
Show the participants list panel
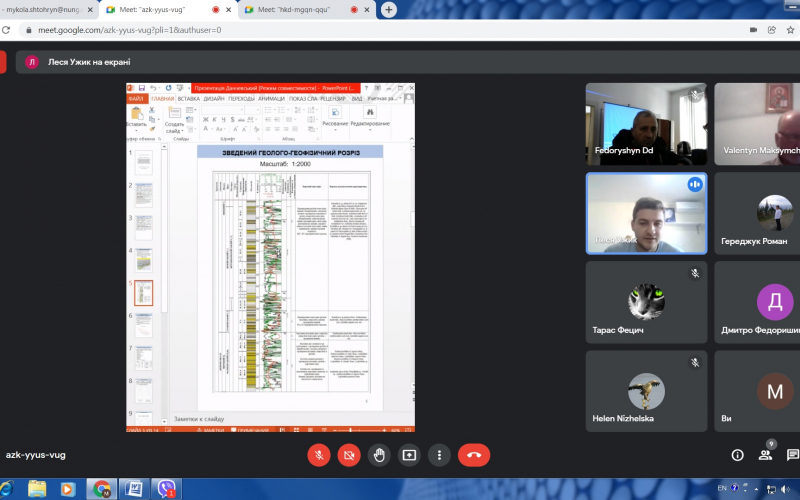[766, 455]
